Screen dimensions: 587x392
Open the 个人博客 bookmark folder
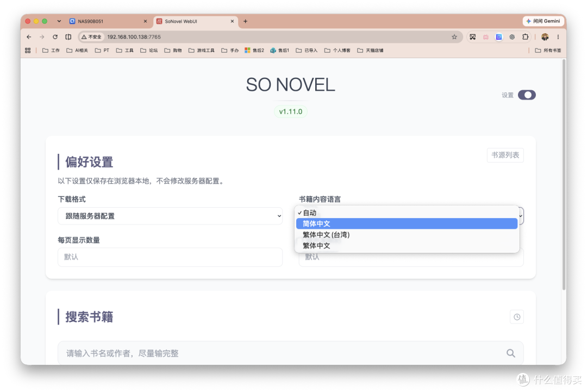click(338, 50)
